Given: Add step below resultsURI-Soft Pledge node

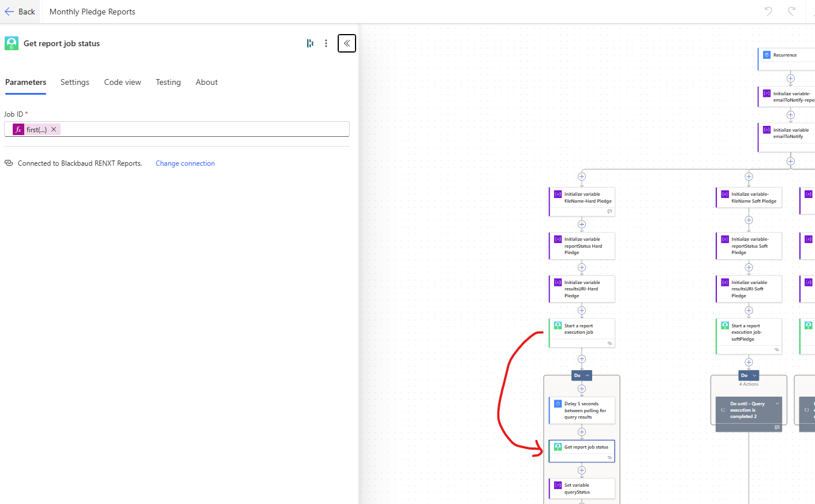Looking at the screenshot, I should pos(749,311).
